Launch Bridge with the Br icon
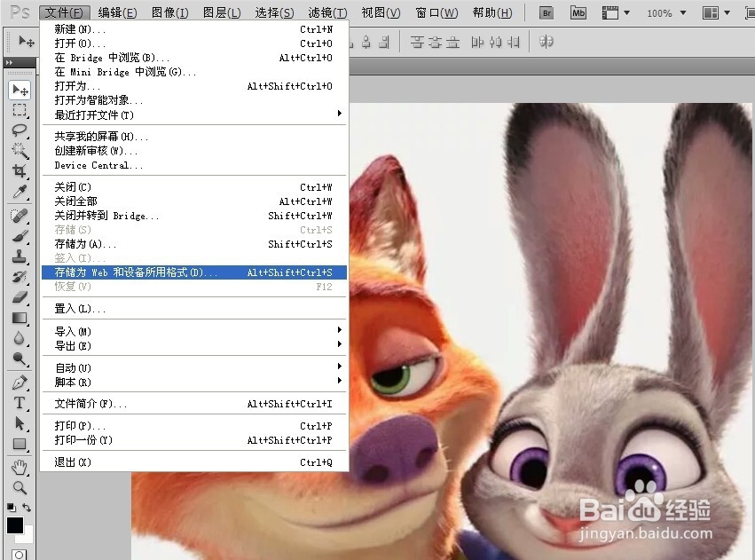Screen dimensions: 755x560 pos(547,13)
